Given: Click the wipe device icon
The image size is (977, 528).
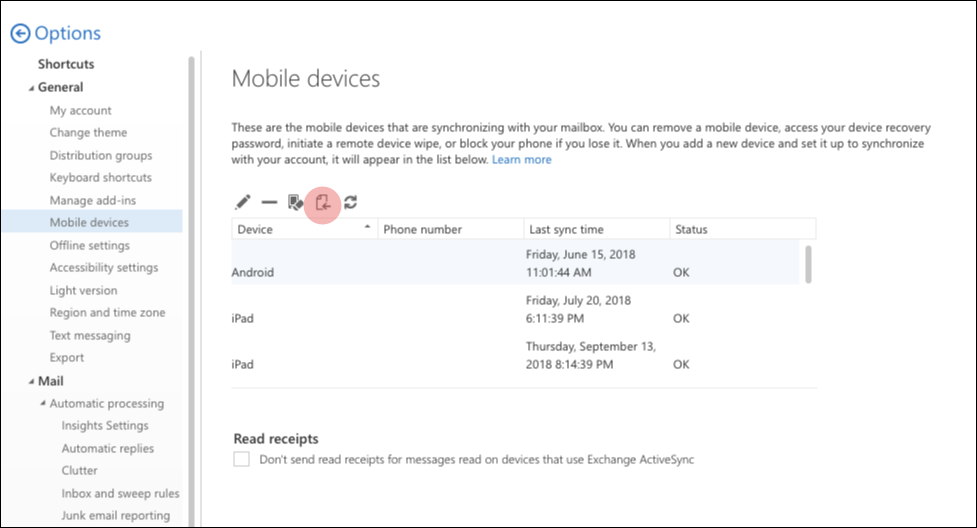Looking at the screenshot, I should click(x=295, y=202).
